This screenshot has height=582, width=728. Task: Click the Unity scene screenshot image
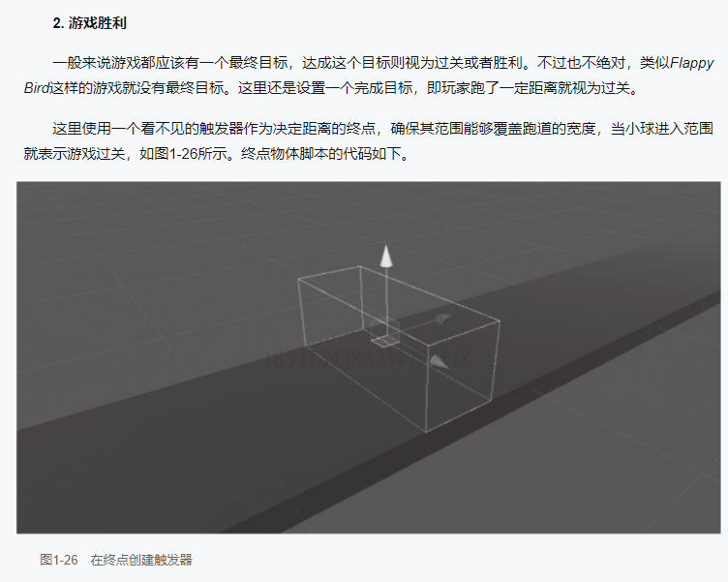pyautogui.click(x=369, y=357)
